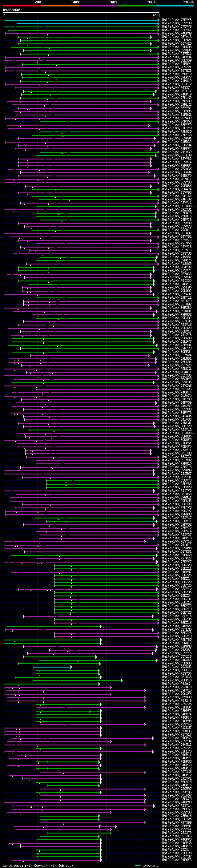The width and height of the screenshot is (197, 868).
Task: Click the green ~80% legend segment
Action: [x=137, y=6]
